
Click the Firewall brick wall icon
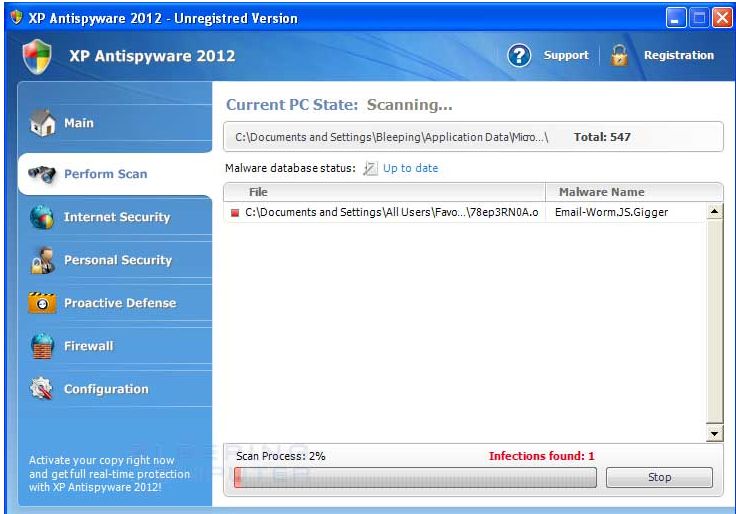tap(42, 346)
